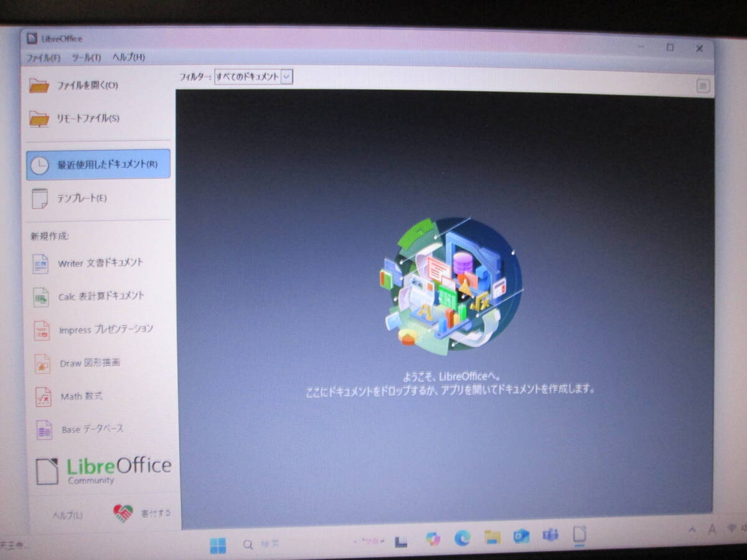Image resolution: width=747 pixels, height=560 pixels.
Task: Open Microsoft Teams from taskbar
Action: point(550,535)
